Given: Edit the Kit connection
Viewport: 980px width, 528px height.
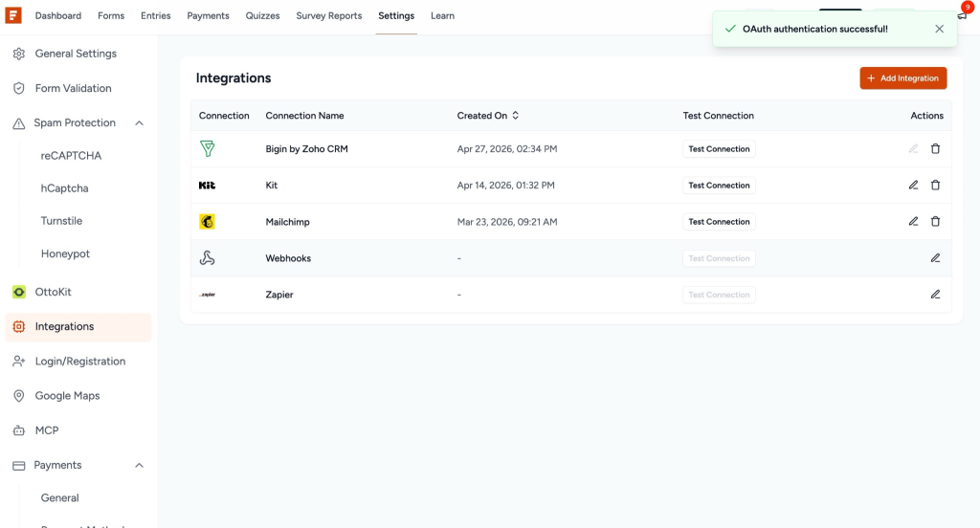Looking at the screenshot, I should tap(913, 185).
